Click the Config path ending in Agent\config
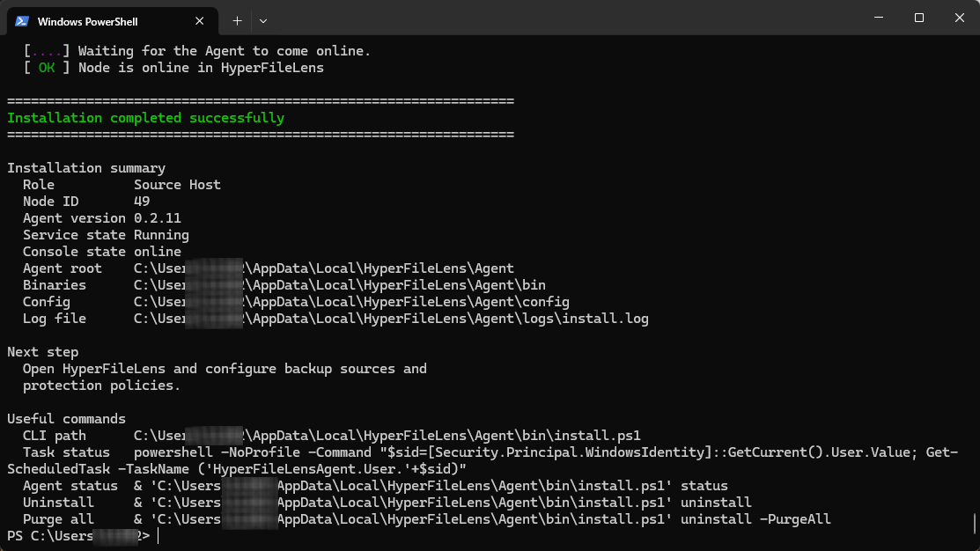The height and width of the screenshot is (551, 980). pyautogui.click(x=351, y=303)
